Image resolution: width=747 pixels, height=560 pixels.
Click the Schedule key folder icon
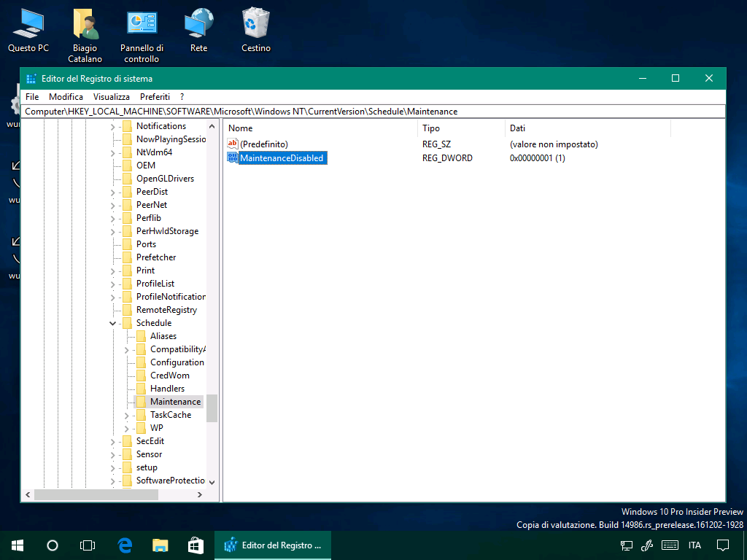click(x=127, y=323)
